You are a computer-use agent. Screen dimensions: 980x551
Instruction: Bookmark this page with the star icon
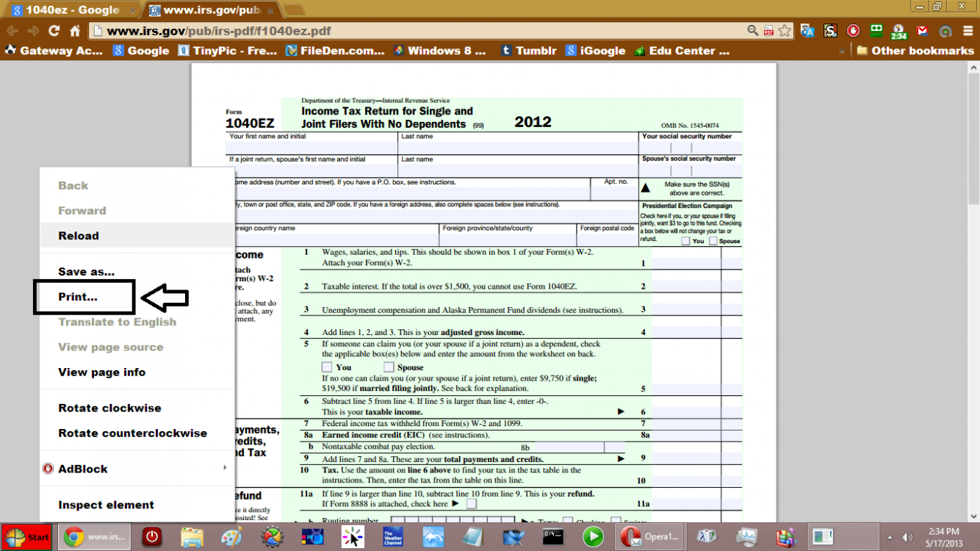[x=785, y=31]
